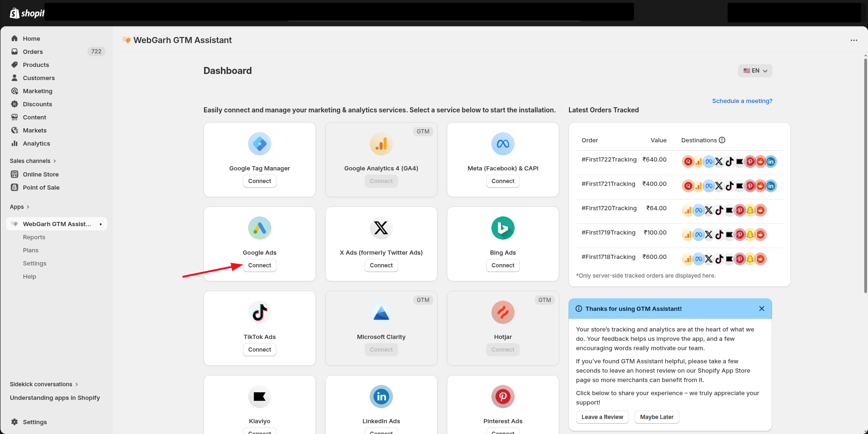Click the Point of Sale icon
868x434 pixels.
pyautogui.click(x=15, y=187)
